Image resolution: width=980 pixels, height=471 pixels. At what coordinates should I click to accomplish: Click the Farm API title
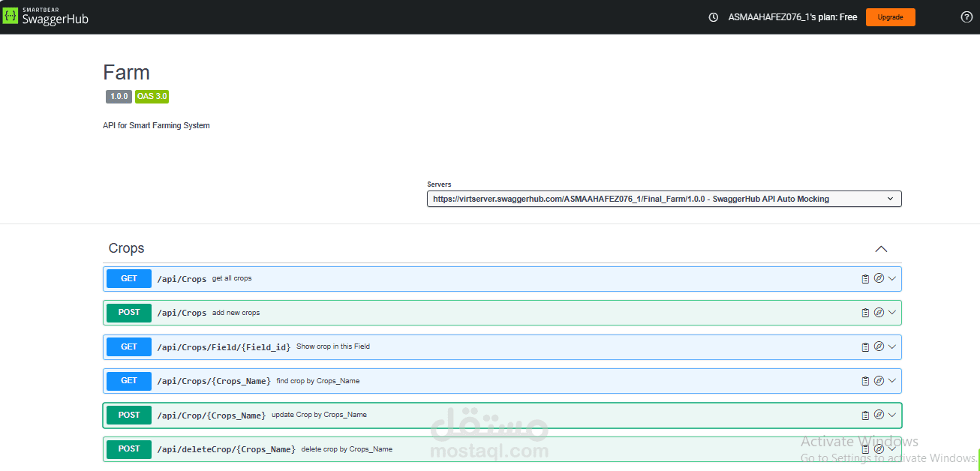(x=127, y=72)
